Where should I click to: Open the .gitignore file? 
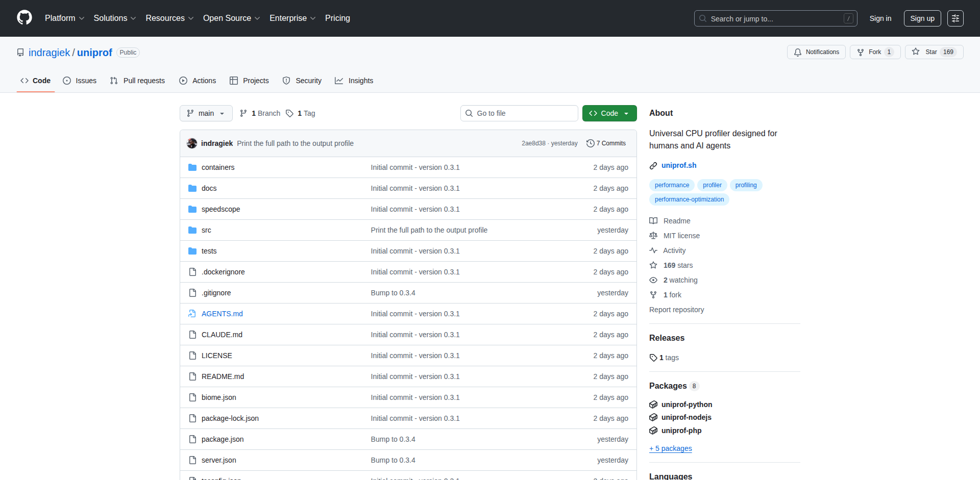point(216,293)
